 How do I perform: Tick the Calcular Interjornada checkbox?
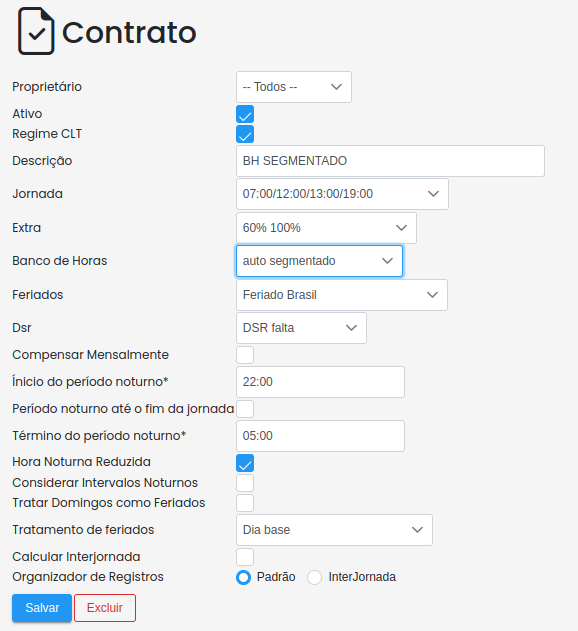[245, 557]
